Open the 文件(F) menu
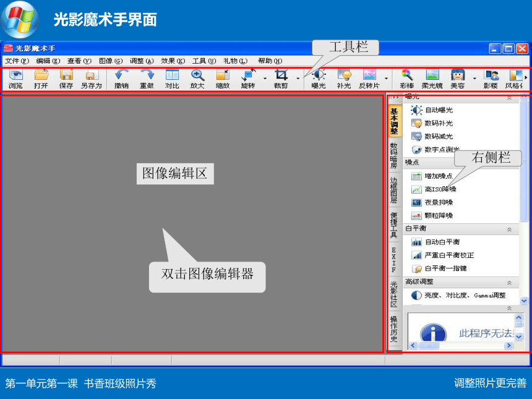The height and width of the screenshot is (399, 532). click(17, 61)
